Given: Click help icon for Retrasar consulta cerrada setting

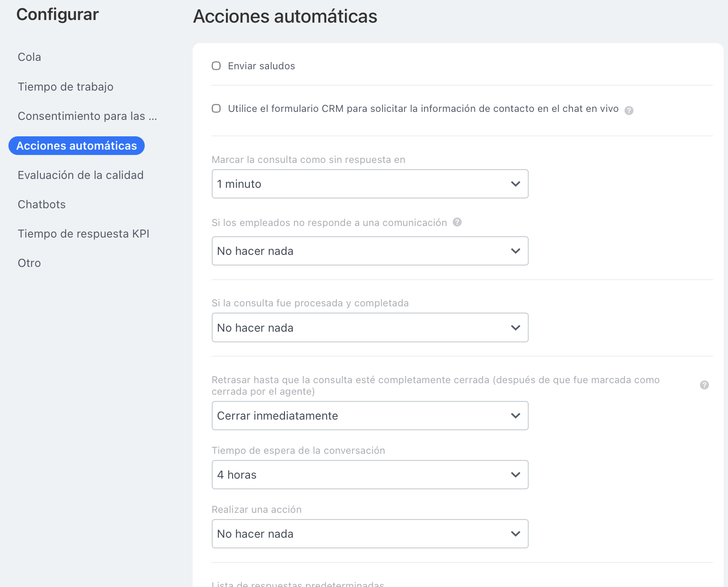Looking at the screenshot, I should pyautogui.click(x=704, y=385).
